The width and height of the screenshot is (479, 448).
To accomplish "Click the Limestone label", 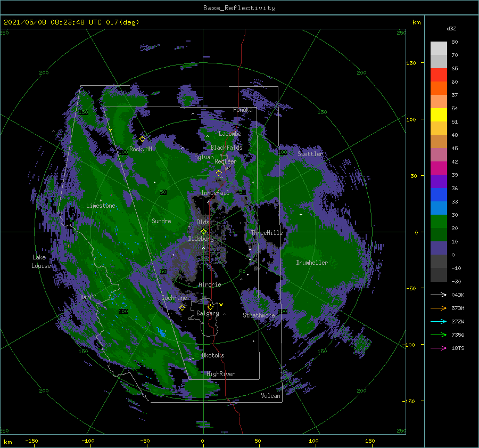I will coord(101,206).
